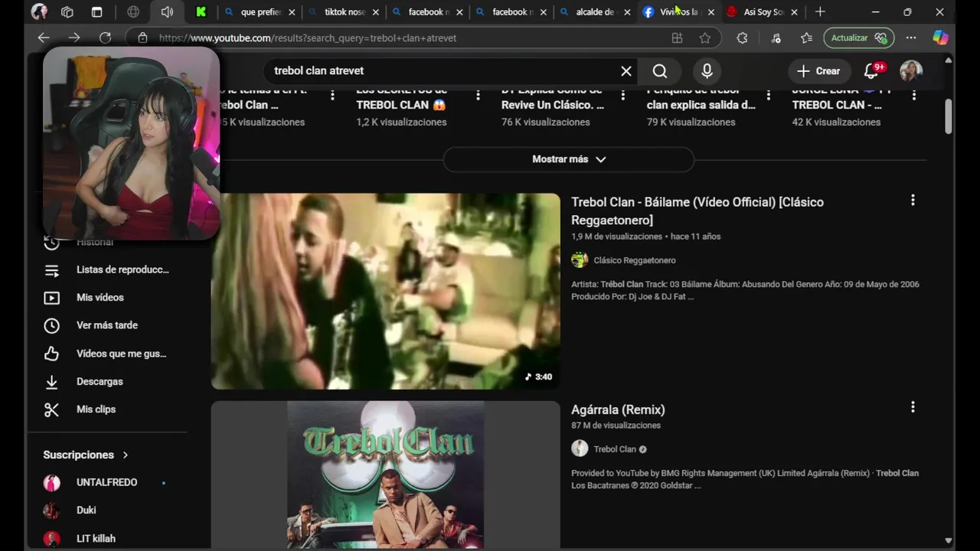Play the Báilame video thumbnail
The image size is (980, 551).
point(386,292)
